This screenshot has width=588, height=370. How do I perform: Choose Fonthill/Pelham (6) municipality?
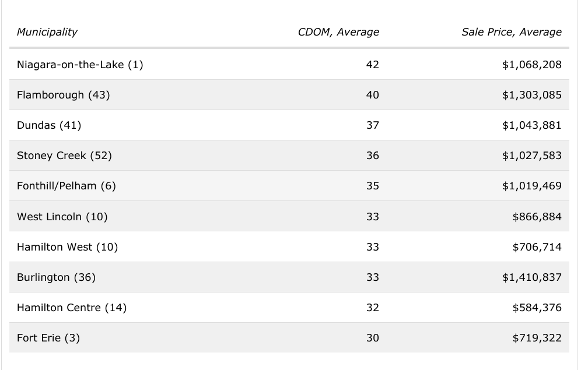66,186
